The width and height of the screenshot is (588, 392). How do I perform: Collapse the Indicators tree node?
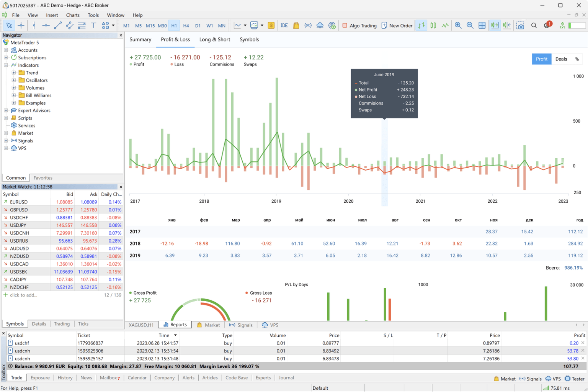coord(6,65)
